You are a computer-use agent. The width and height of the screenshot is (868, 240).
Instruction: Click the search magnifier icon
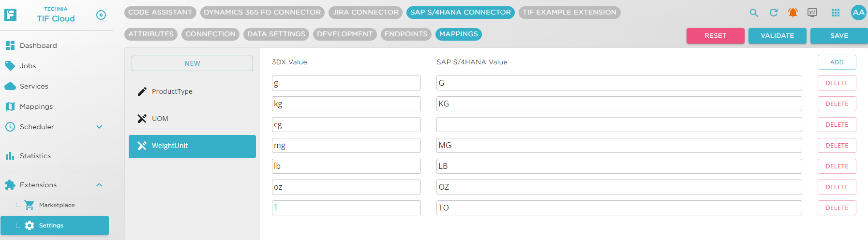[x=754, y=13]
